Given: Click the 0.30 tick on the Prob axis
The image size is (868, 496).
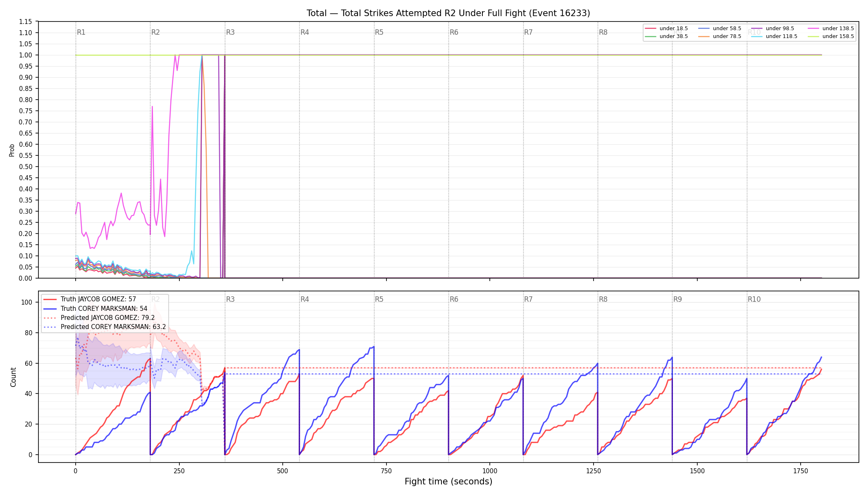Looking at the screenshot, I should (x=26, y=211).
